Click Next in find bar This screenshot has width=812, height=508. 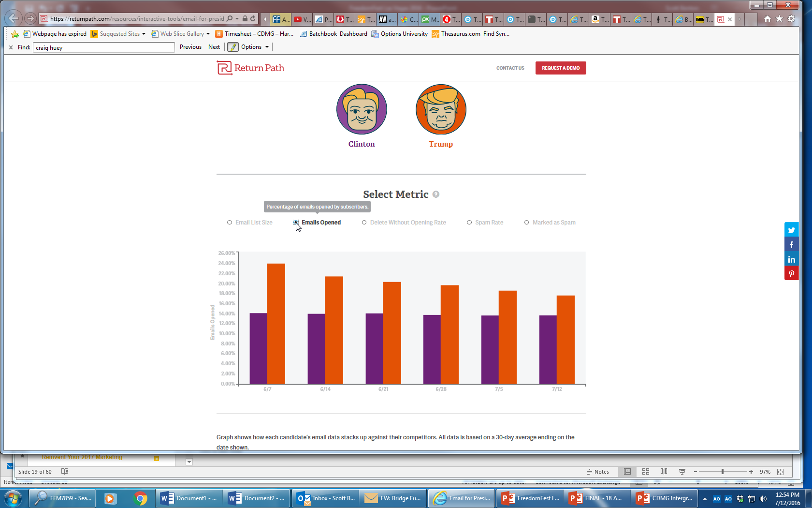pyautogui.click(x=214, y=47)
